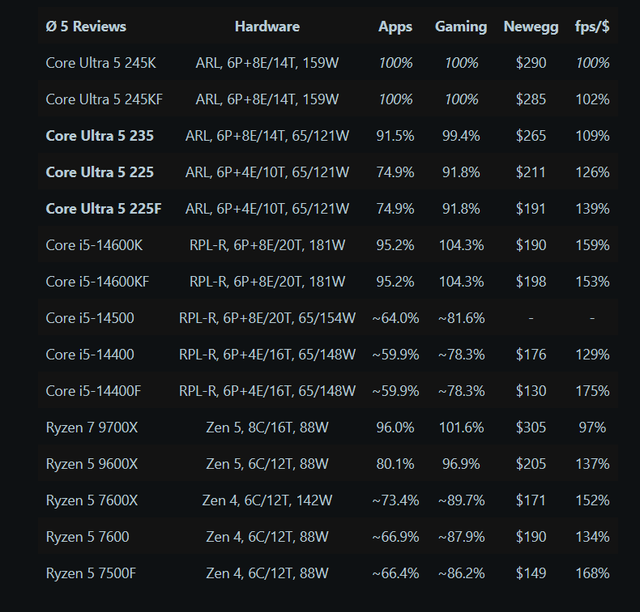Click the ~64.0% Apps value
This screenshot has height=612, width=640.
coord(395,318)
